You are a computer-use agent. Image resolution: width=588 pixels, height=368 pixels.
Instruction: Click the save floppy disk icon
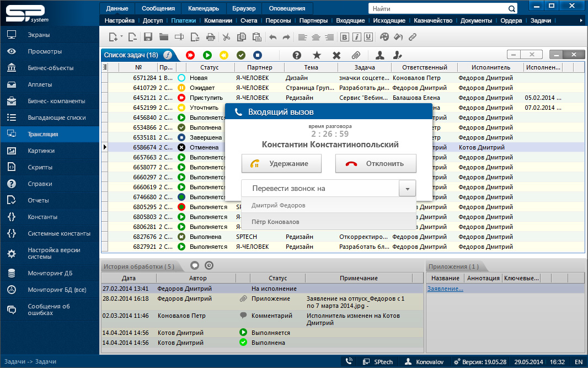pos(148,38)
